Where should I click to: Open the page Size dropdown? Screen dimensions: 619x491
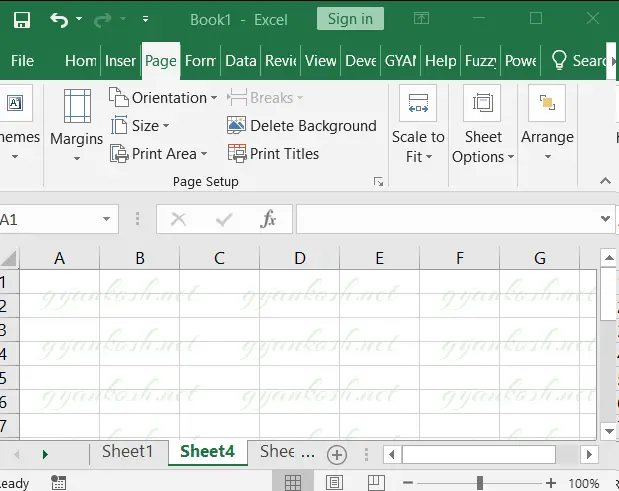(x=140, y=126)
